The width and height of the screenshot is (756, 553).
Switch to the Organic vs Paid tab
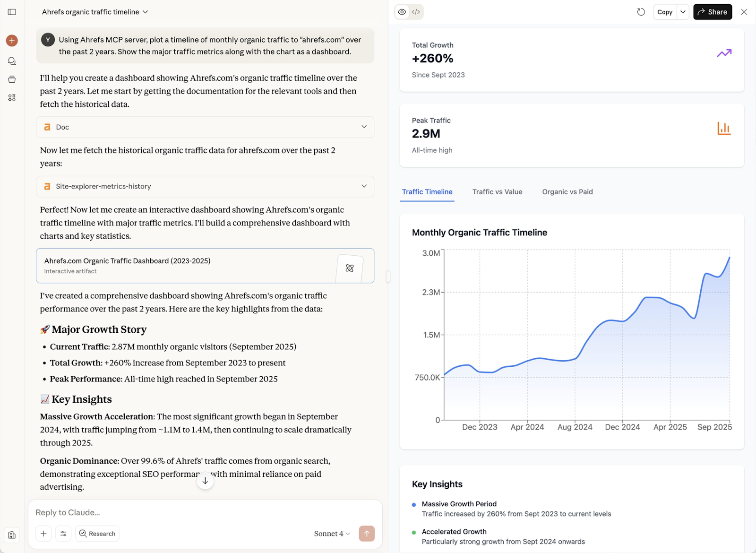click(x=567, y=192)
